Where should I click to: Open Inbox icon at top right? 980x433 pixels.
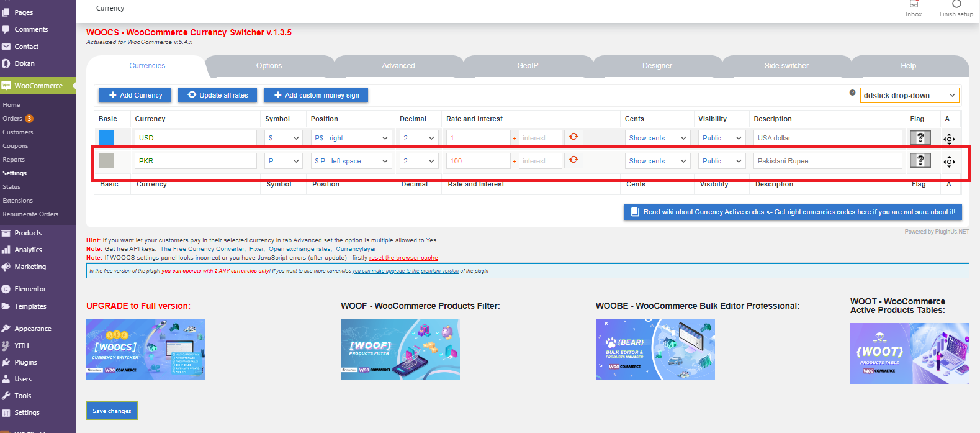(914, 4)
